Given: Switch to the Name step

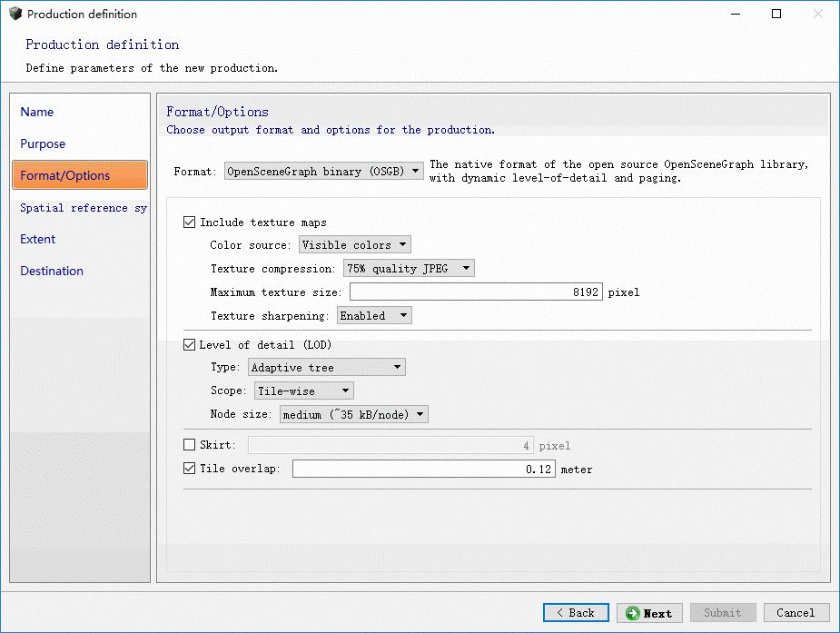Looking at the screenshot, I should 37,112.
